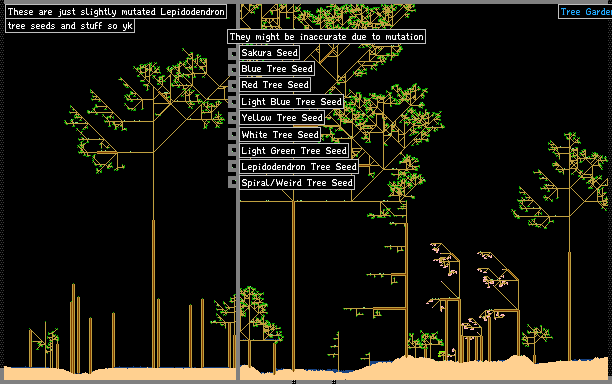The width and height of the screenshot is (612, 384).
Task: Click the Sakura Seed sign label
Action: (269, 53)
